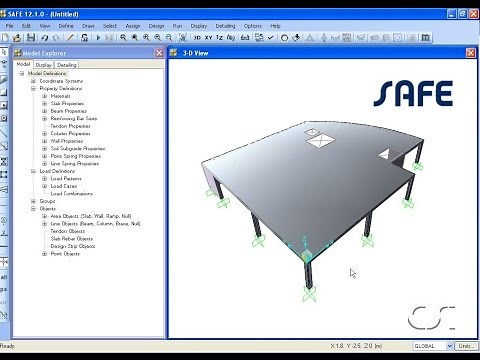480x360 pixels.
Task: Expand Soil Subgrade Properties node
Action: point(44,149)
